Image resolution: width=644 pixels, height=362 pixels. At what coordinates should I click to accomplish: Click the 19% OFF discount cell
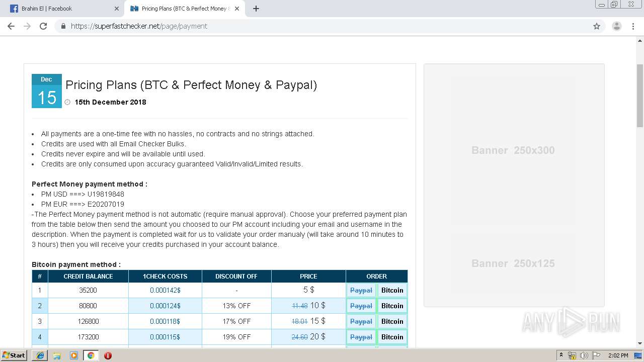coord(236,337)
